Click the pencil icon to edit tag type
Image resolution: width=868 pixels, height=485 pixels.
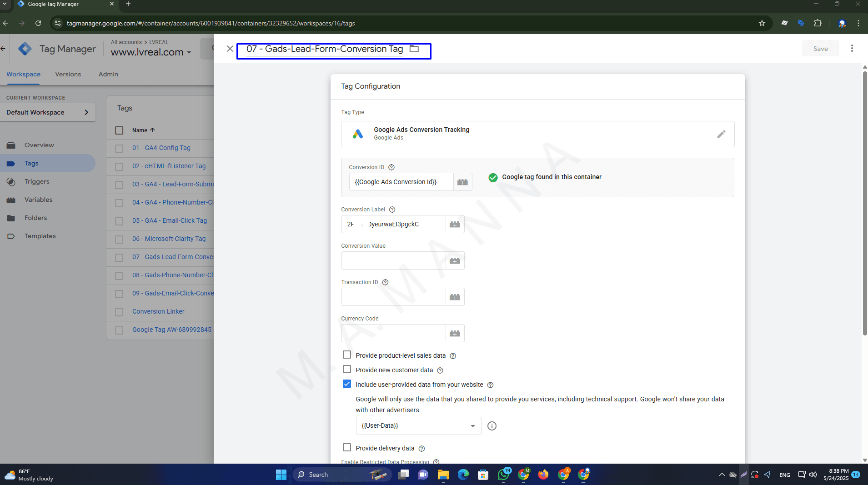[721, 134]
